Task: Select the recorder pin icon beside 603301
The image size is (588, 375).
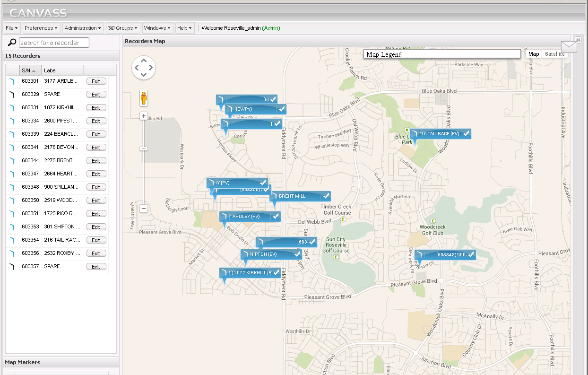Action: (x=11, y=81)
